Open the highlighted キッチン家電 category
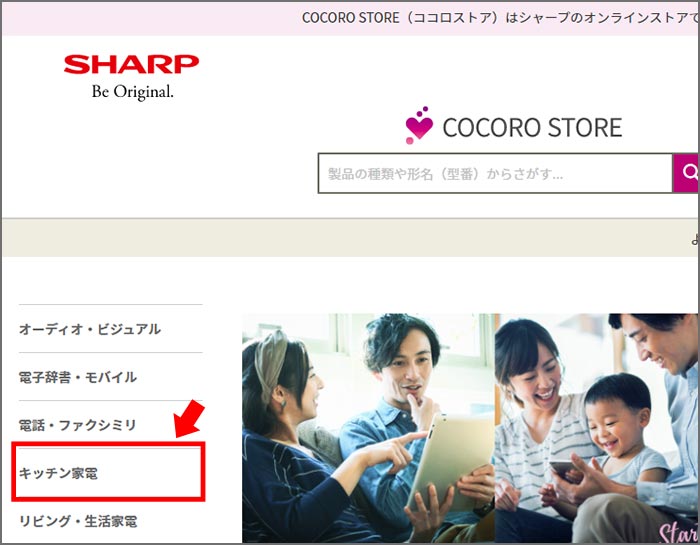This screenshot has width=700, height=545. coord(58,473)
